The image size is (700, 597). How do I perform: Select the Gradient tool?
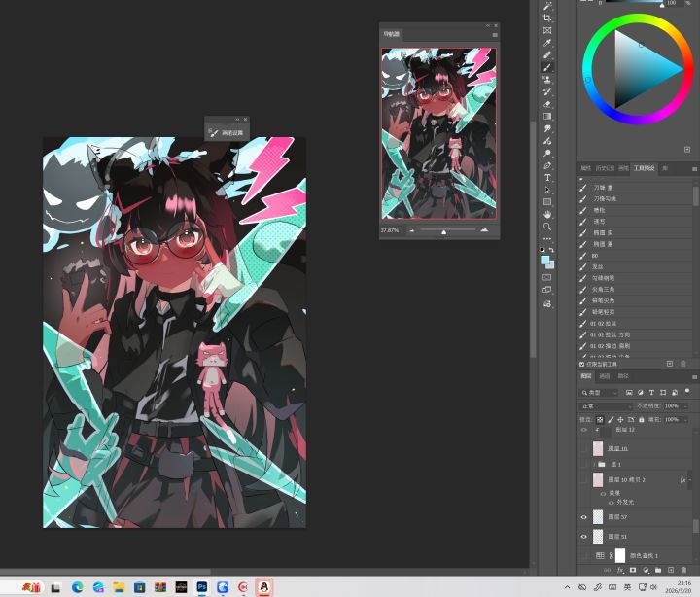[547, 116]
